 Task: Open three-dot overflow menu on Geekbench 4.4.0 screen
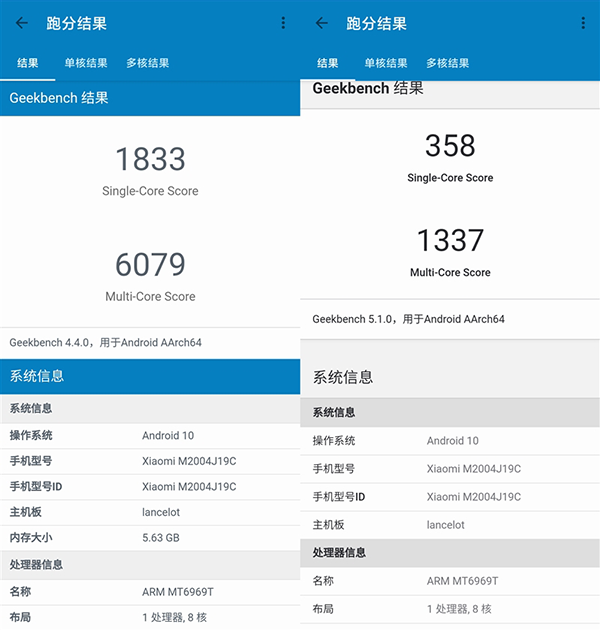pos(283,23)
